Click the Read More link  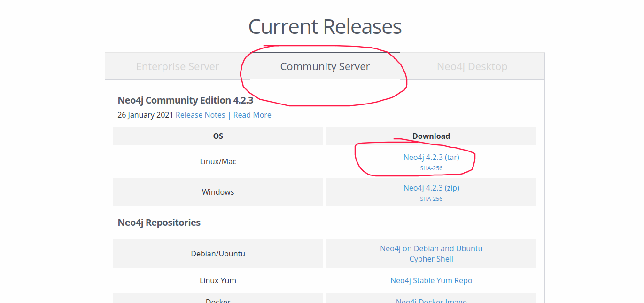pos(252,115)
